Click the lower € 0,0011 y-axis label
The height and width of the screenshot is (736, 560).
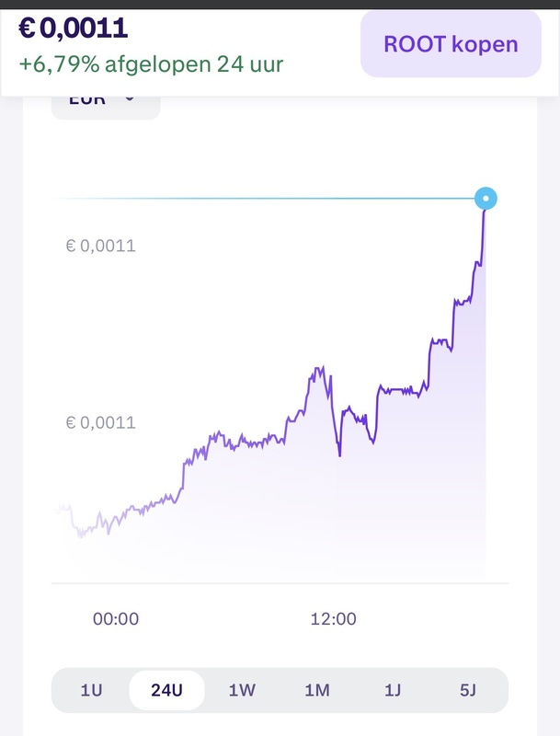(101, 423)
